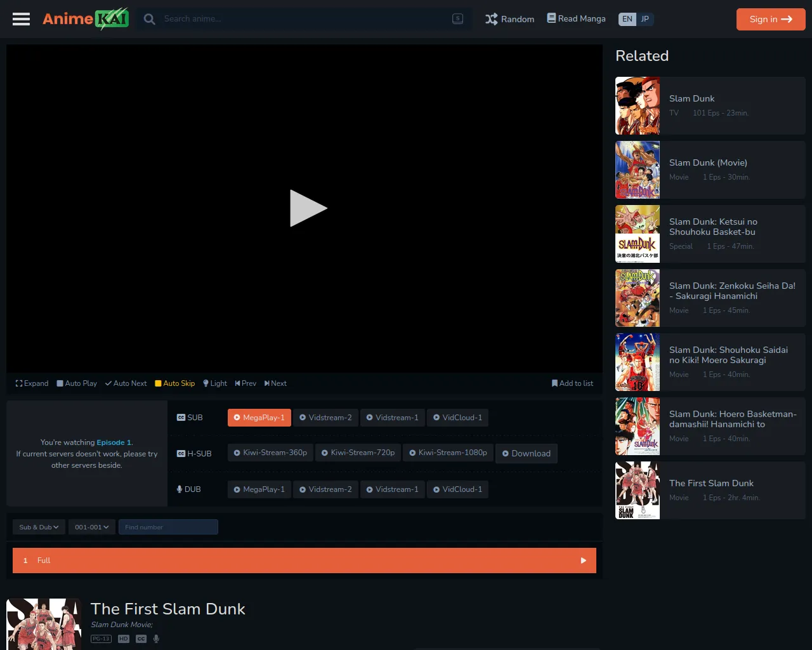The image size is (812, 650).
Task: Click the HD quality badge
Action: (x=124, y=639)
